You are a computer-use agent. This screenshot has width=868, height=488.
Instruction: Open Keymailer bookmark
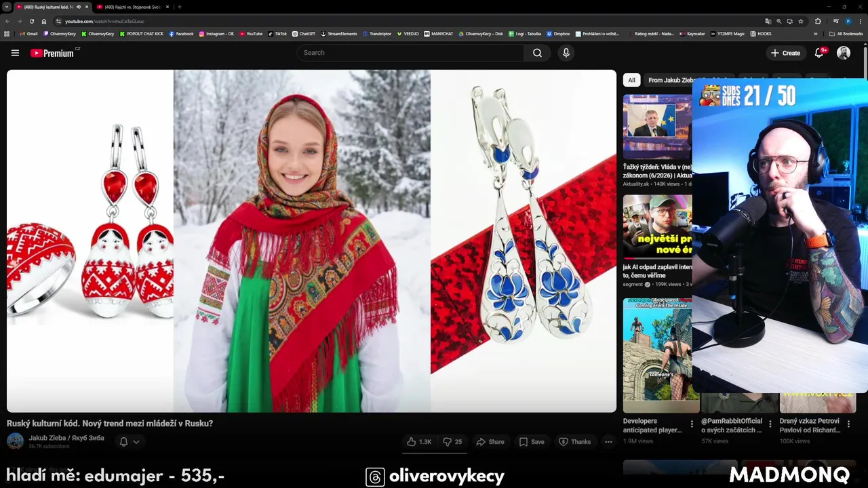click(692, 33)
